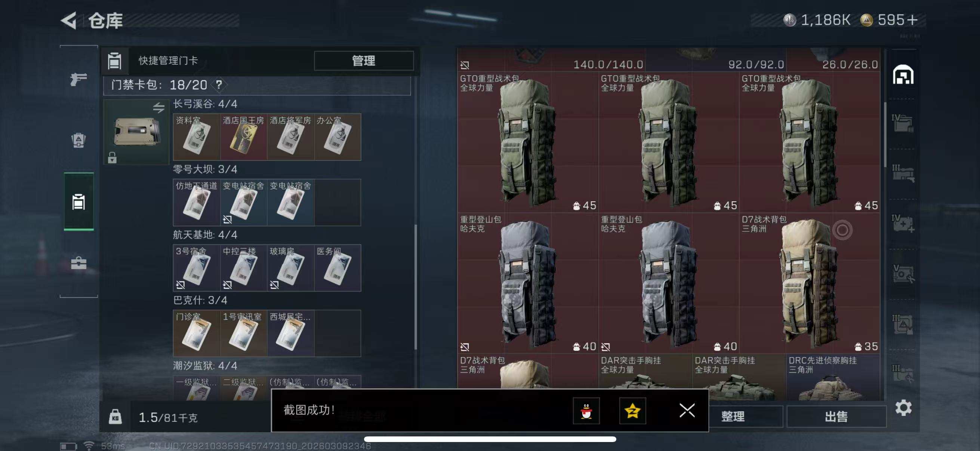Viewport: 980px width, 451px height.
Task: Dismiss the 截图成功 notification
Action: tap(687, 410)
